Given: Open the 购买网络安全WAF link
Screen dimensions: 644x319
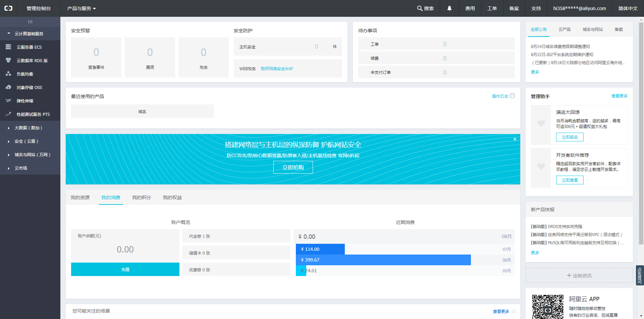Looking at the screenshot, I should (x=277, y=69).
